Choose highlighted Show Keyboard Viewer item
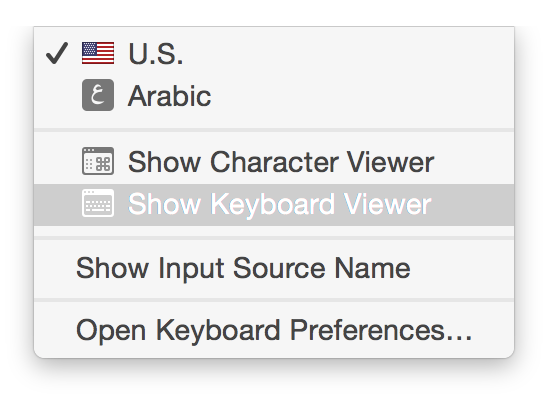This screenshot has height=400, width=548. tap(274, 204)
